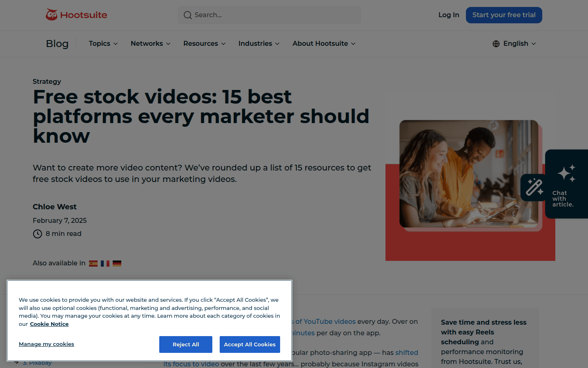This screenshot has width=588, height=368.
Task: Click the "Free stock videos" article headline
Action: point(201,117)
